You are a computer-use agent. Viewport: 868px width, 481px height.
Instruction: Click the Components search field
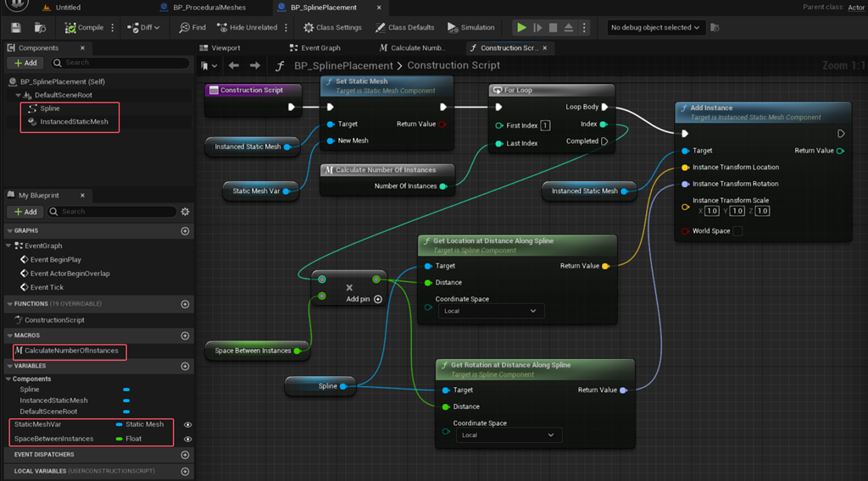tap(120, 63)
